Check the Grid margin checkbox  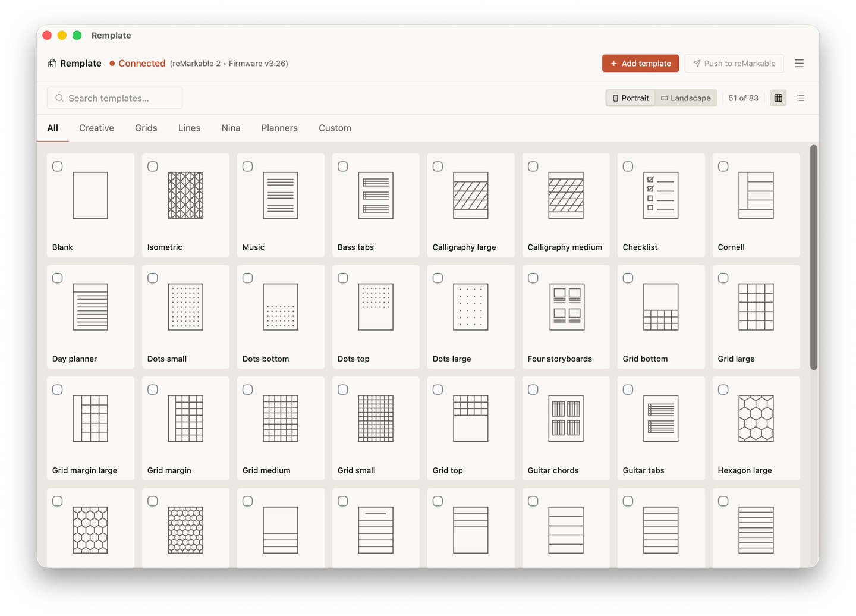pos(153,390)
